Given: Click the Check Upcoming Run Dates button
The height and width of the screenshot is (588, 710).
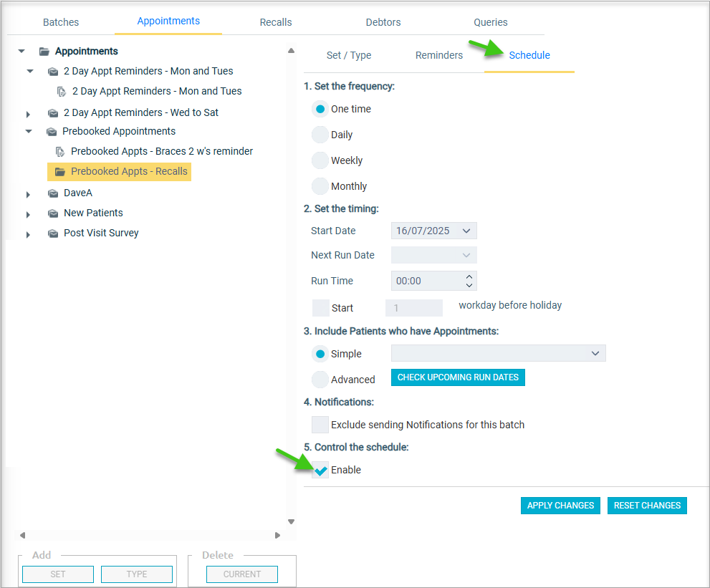Looking at the screenshot, I should pos(458,377).
